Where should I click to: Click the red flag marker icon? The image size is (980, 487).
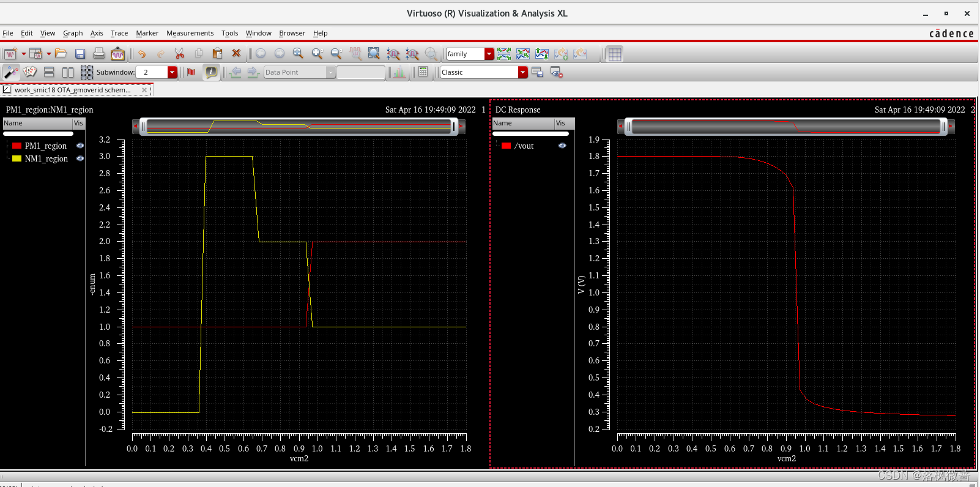[191, 72]
